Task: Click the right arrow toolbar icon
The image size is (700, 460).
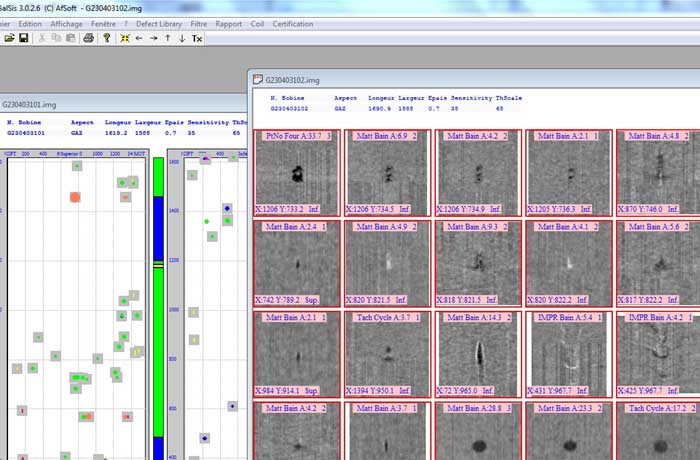Action: [154, 38]
